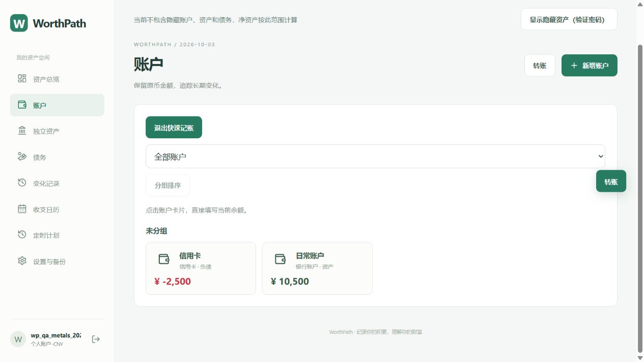Image resolution: width=644 pixels, height=362 pixels.
Task: Click the 收支日历 sidebar label
Action: pyautogui.click(x=46, y=209)
